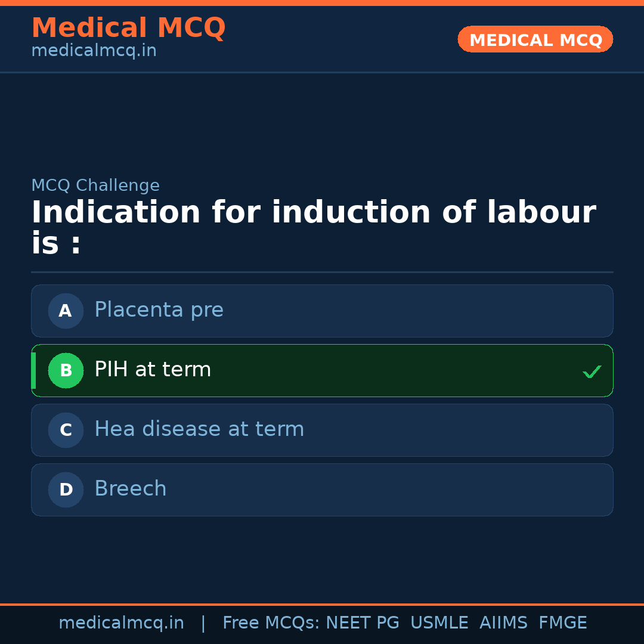Click the question text about induction of labour

(x=313, y=225)
